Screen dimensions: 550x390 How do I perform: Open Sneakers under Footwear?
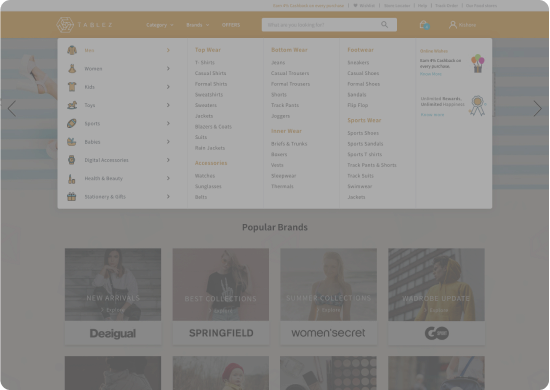click(x=358, y=62)
